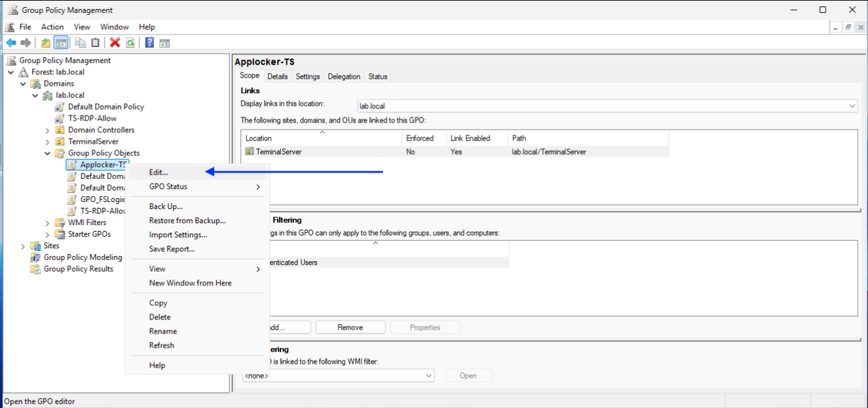868x408 pixels.
Task: Choose Back Up... from context menu
Action: [198, 207]
